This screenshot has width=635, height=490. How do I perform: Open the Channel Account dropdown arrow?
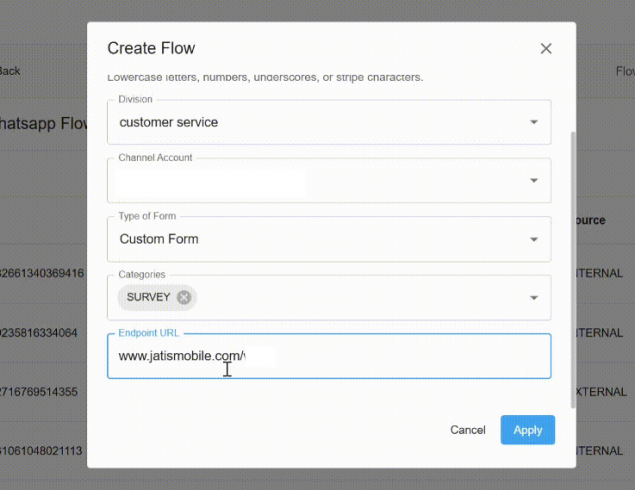pos(533,181)
